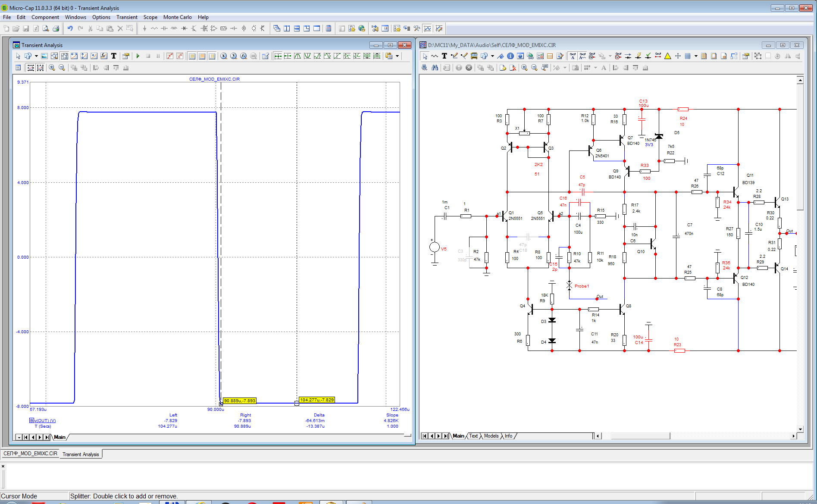Click the Print icon in main toolbar
This screenshot has height=504, width=817.
pos(56,28)
